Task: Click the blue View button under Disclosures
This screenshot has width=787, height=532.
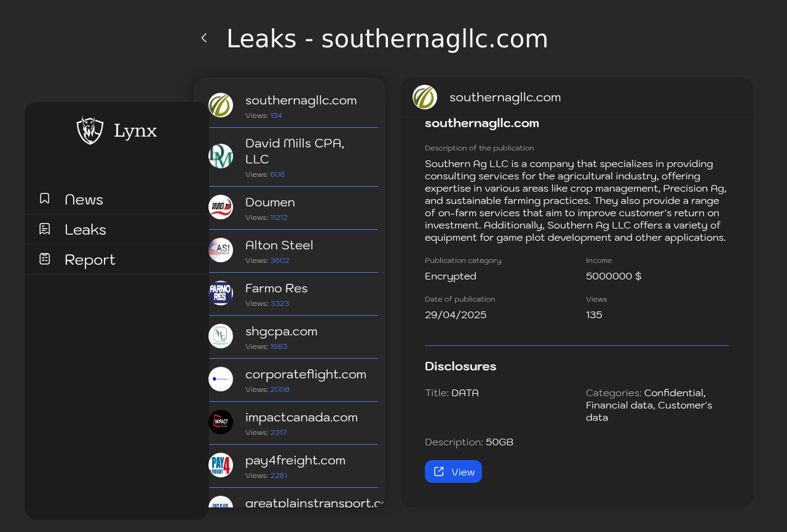Action: pos(453,472)
